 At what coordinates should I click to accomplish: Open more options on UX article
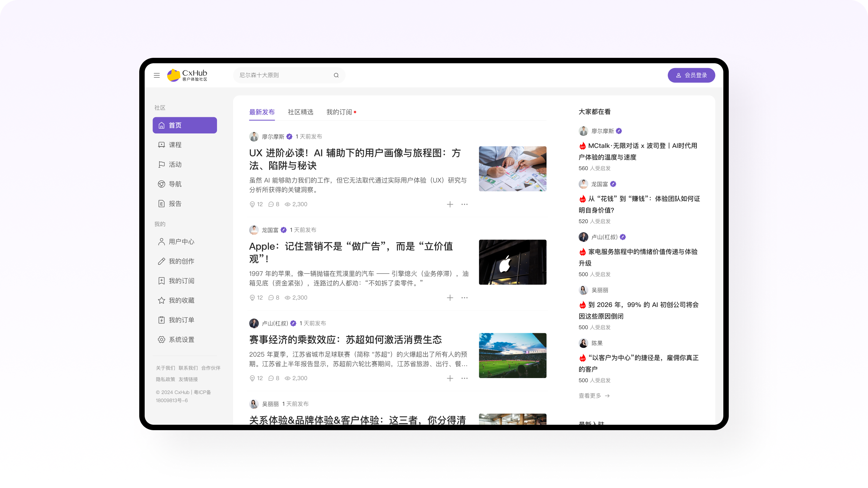pos(464,204)
